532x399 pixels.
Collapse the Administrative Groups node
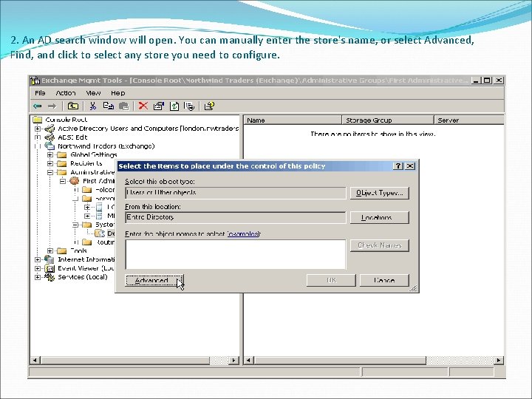click(x=50, y=172)
